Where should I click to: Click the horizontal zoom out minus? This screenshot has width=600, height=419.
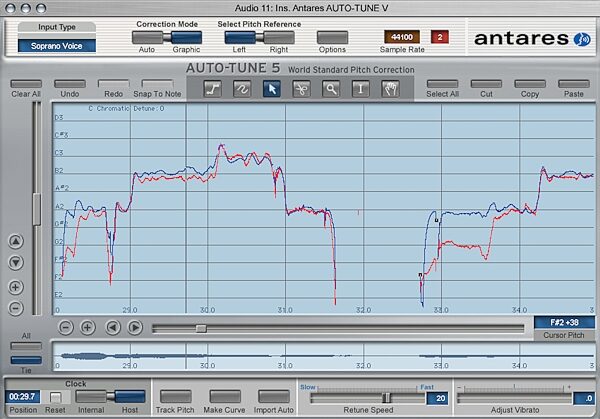[x=66, y=328]
